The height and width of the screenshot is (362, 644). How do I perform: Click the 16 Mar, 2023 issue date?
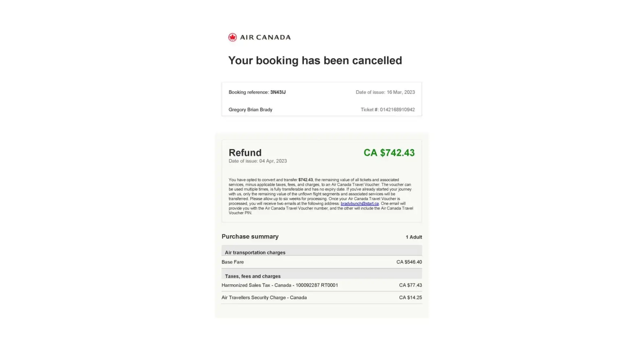[401, 92]
